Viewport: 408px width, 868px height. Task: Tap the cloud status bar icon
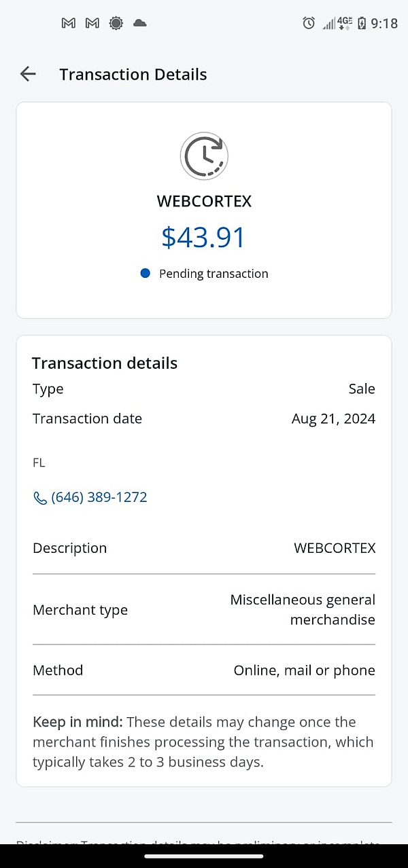click(x=139, y=23)
